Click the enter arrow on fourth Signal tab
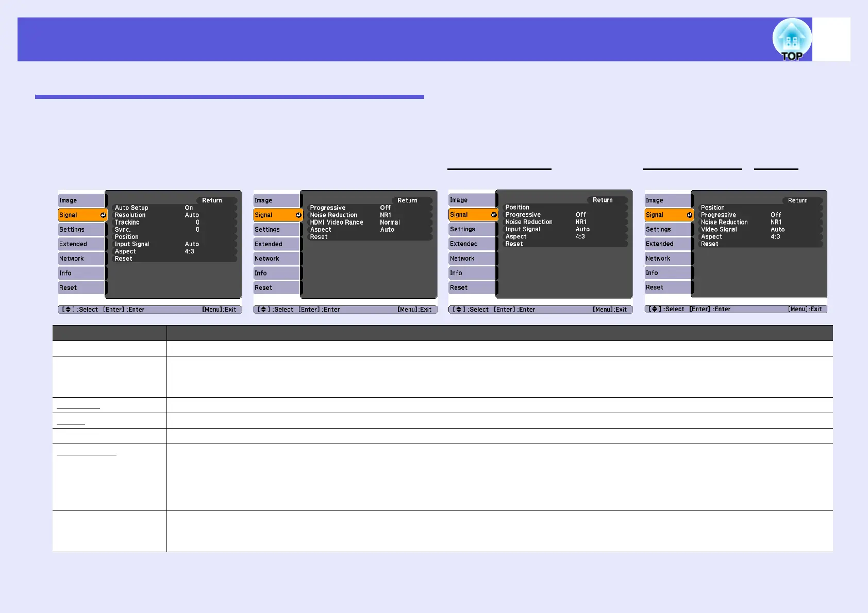The image size is (868, 613). [x=689, y=215]
